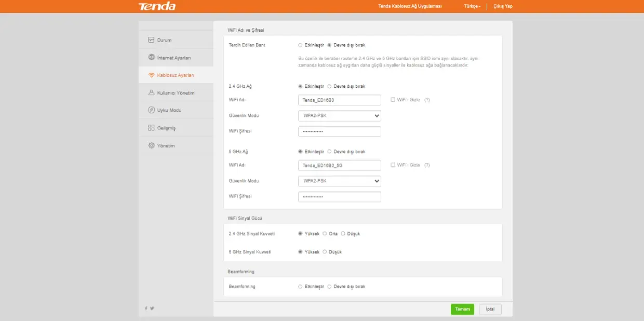
Task: Set 2.4 GHz signal strength to Orta
Action: tap(325, 234)
